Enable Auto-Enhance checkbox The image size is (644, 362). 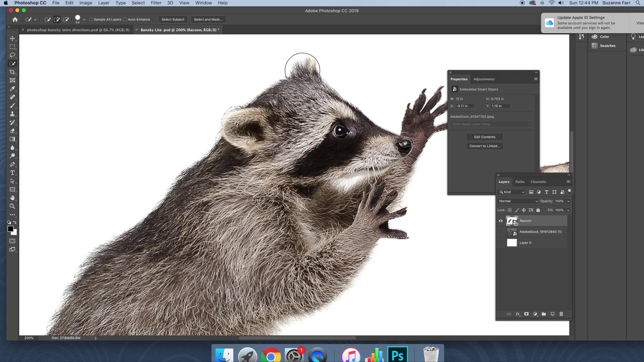pos(125,20)
